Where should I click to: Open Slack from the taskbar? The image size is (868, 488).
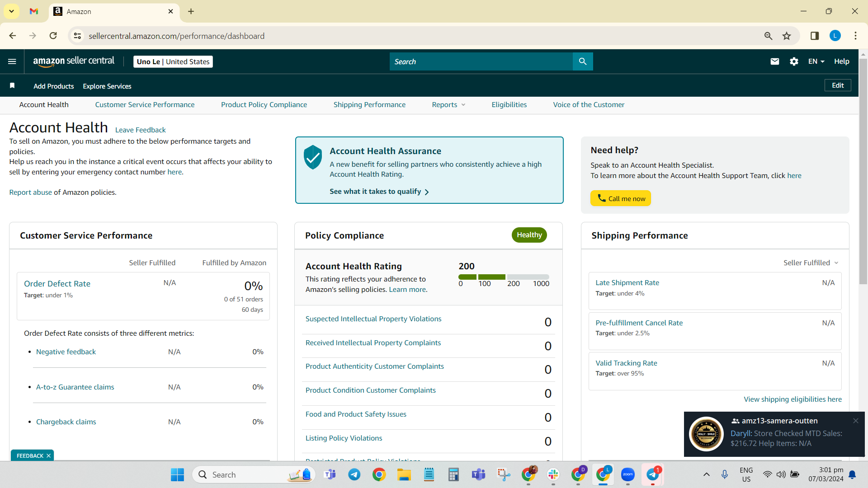tap(553, 474)
